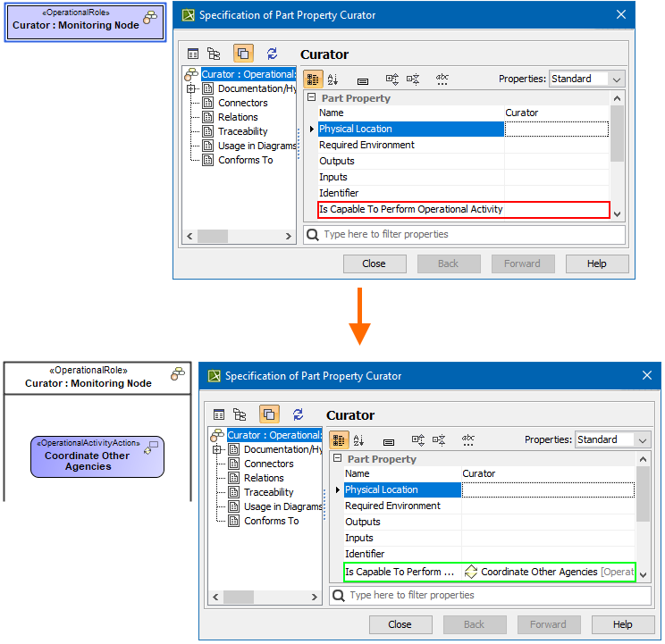Screen dimensions: 665x644
Task: Click the Help button in the bottom dialog
Action: tap(622, 624)
